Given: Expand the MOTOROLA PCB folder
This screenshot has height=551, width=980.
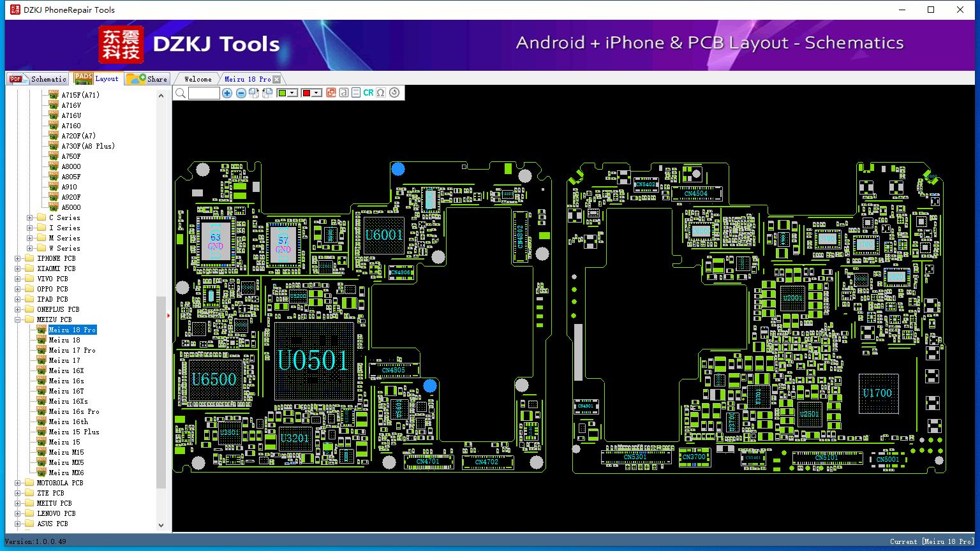Looking at the screenshot, I should (x=18, y=483).
